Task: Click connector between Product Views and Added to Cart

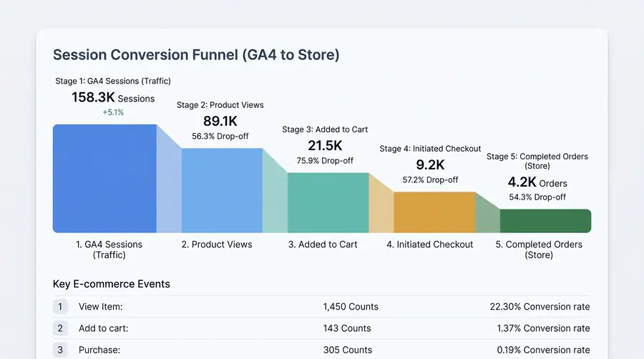Action: [275, 197]
